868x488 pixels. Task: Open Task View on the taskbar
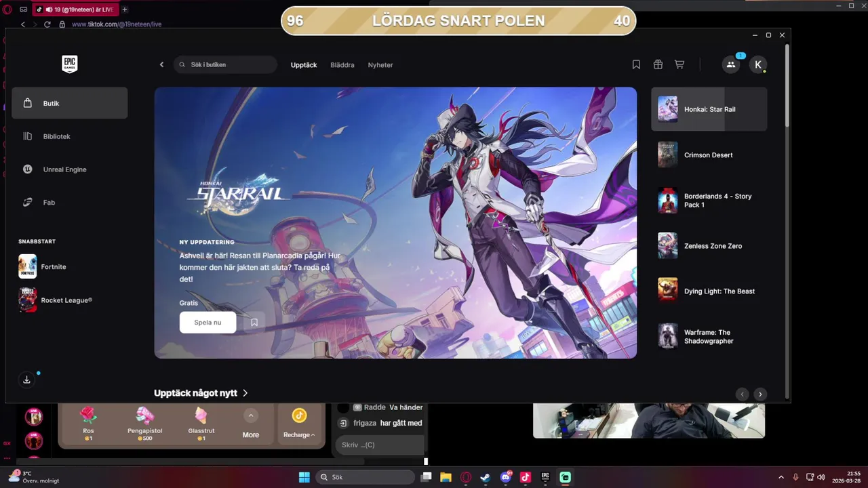426,477
